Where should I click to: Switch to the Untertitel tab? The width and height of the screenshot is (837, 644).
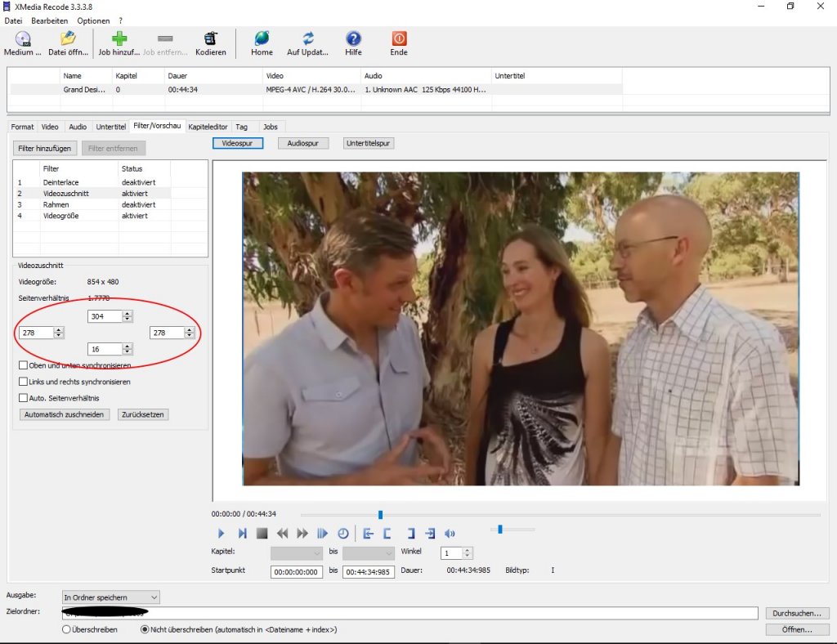(x=110, y=127)
